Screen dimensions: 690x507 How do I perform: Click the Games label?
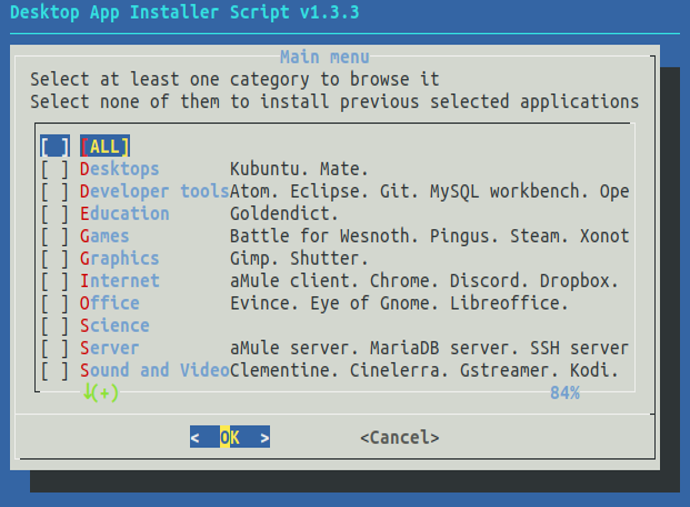pyautogui.click(x=105, y=236)
